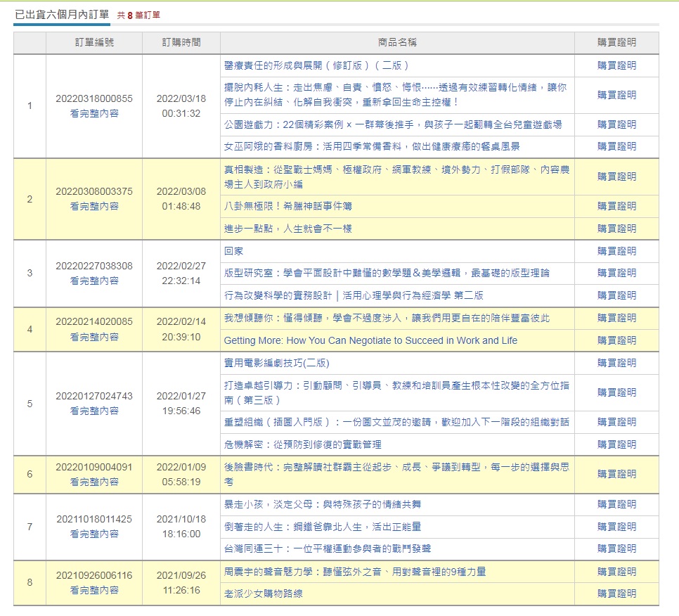View full content of order 20220318000855
Image resolution: width=679 pixels, height=616 pixels.
coord(94,113)
